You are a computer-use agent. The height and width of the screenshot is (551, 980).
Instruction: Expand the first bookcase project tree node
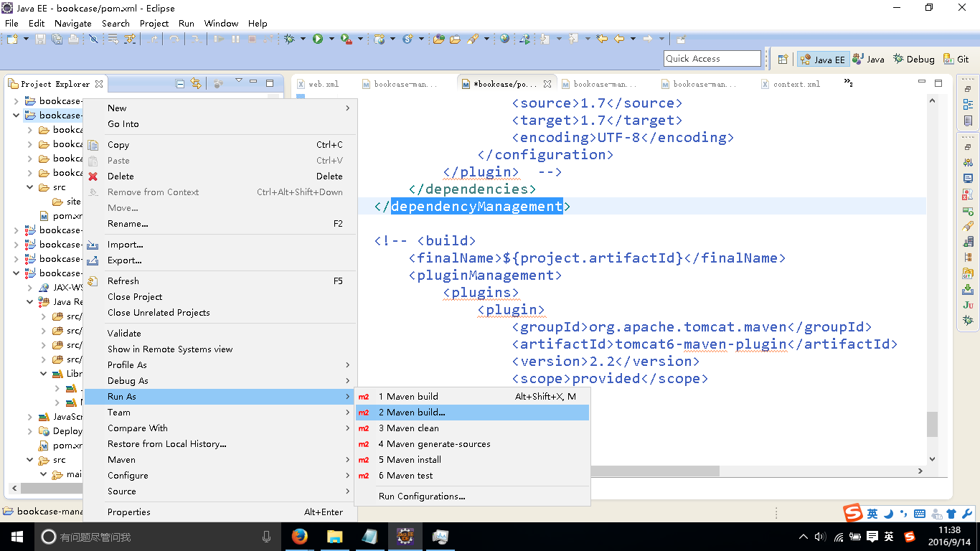[16, 101]
